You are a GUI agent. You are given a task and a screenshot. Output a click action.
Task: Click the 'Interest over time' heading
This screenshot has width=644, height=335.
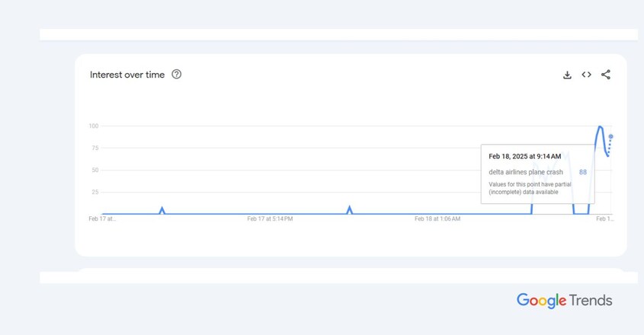pos(127,75)
